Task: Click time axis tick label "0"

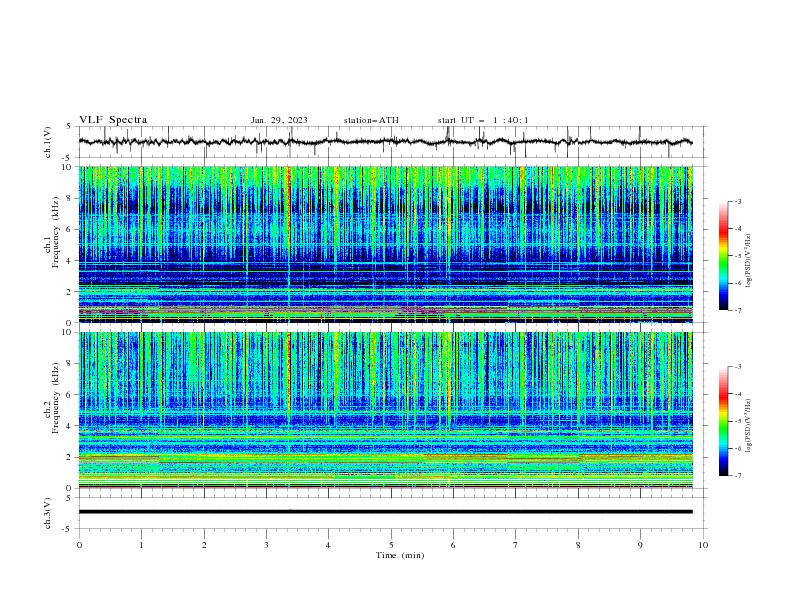Action: 79,545
